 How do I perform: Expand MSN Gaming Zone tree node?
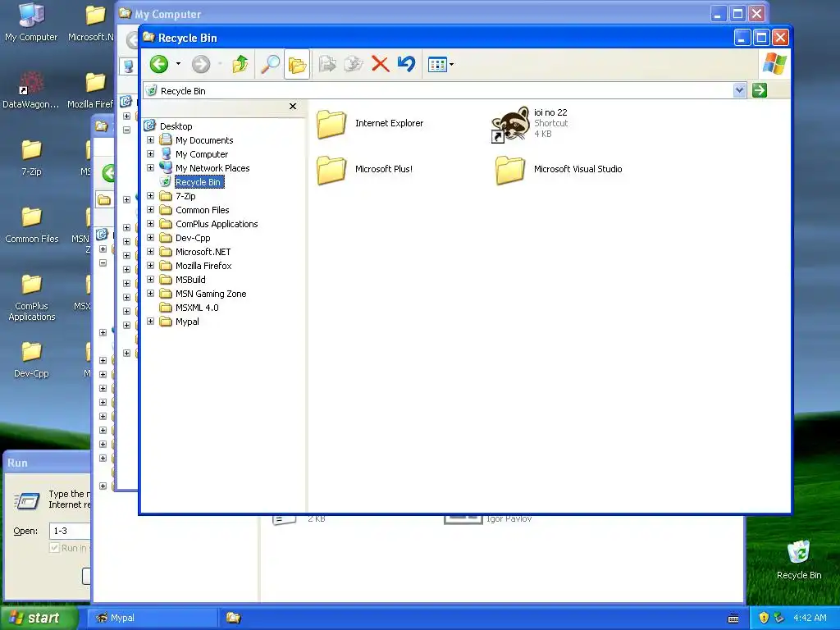point(151,293)
